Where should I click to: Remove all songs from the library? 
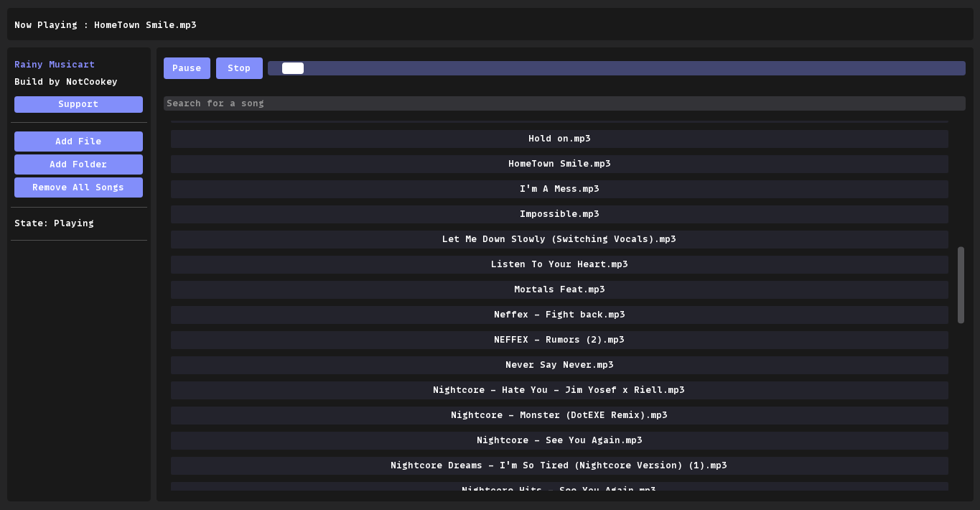pyautogui.click(x=78, y=187)
